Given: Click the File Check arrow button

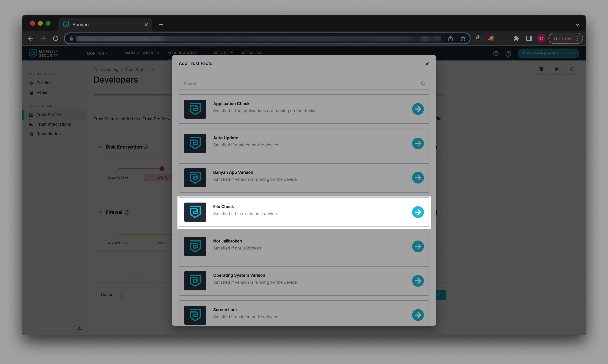Looking at the screenshot, I should [418, 212].
